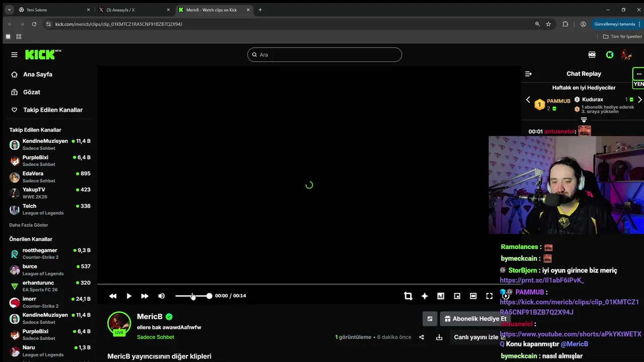Open prnt.sc link in chat
This screenshot has width=644, height=362.
click(x=542, y=281)
